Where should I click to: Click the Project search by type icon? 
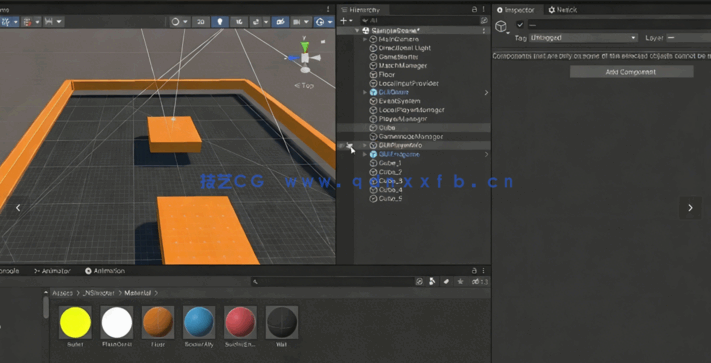pos(432,282)
